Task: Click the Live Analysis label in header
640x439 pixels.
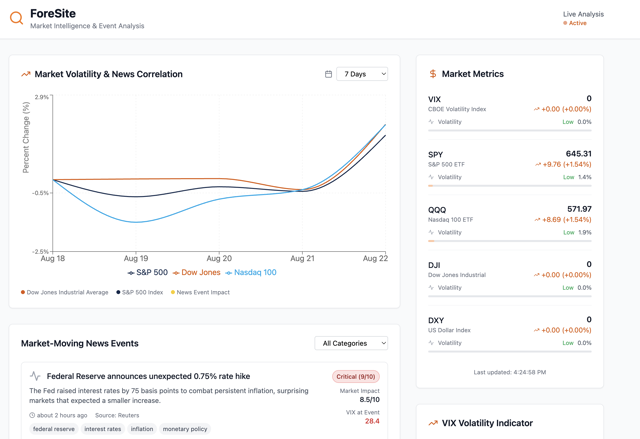Action: (x=583, y=14)
